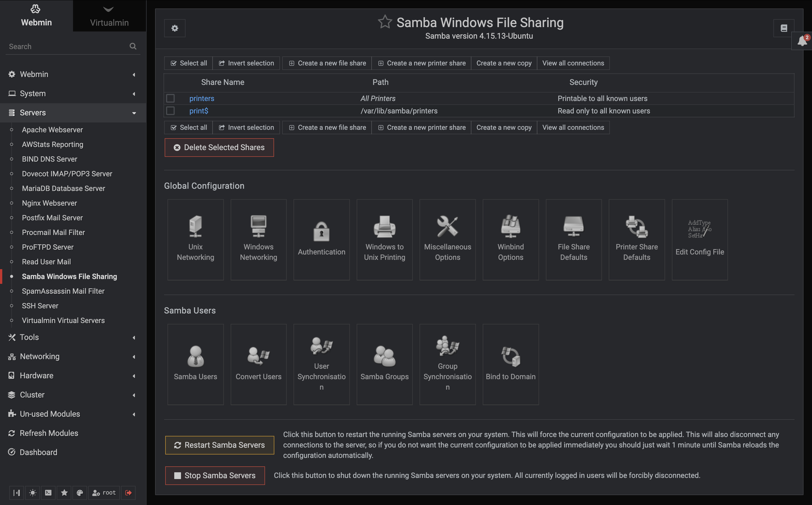
Task: Check the print$ share checkbox
Action: click(x=170, y=111)
